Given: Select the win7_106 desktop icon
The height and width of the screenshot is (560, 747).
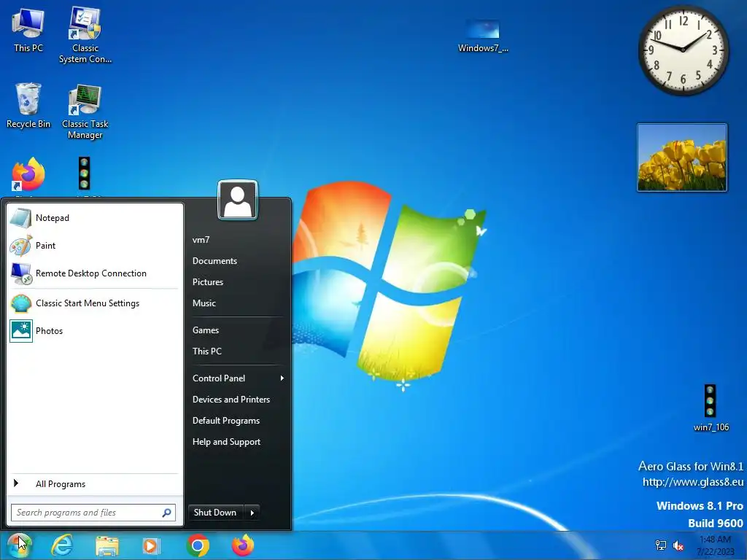Looking at the screenshot, I should click(711, 408).
